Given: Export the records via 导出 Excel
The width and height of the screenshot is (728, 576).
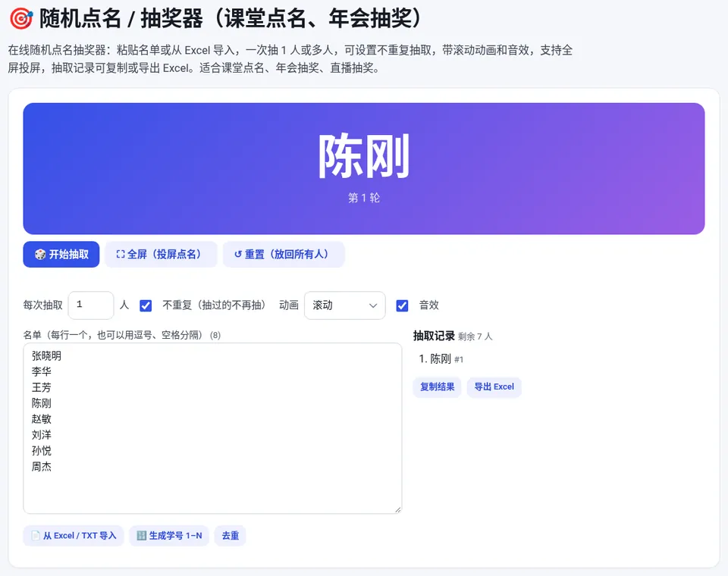Looking at the screenshot, I should coord(494,387).
